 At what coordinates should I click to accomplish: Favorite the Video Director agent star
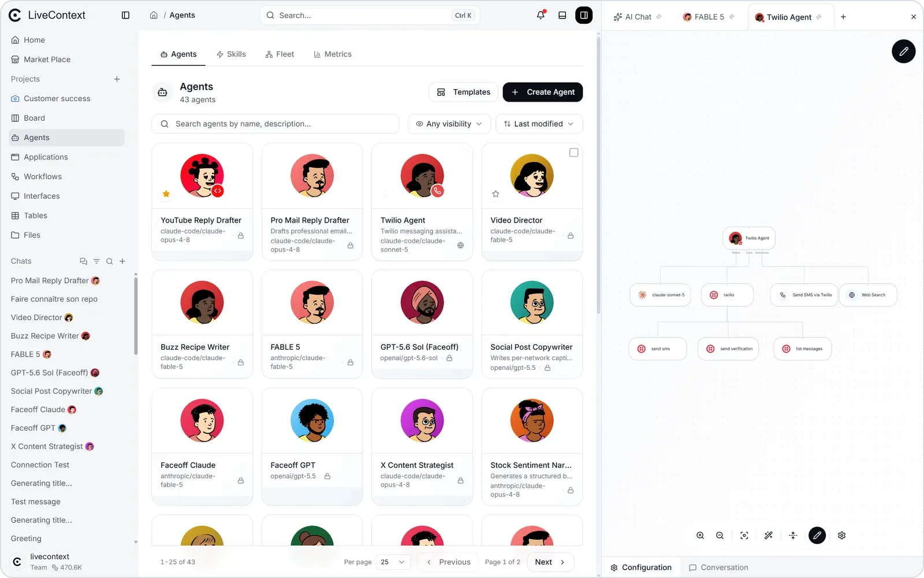(495, 194)
